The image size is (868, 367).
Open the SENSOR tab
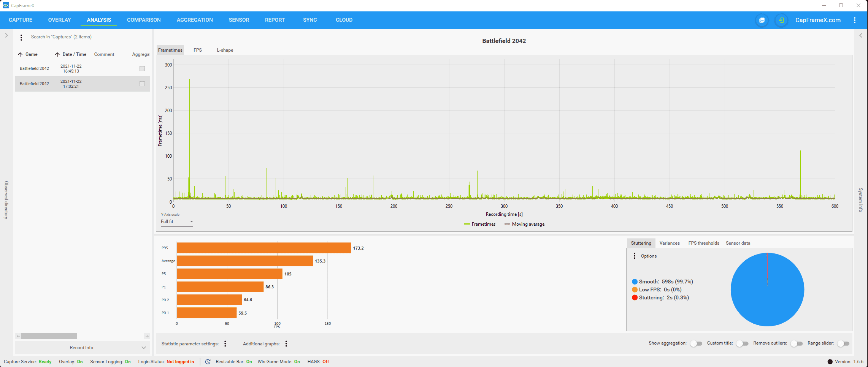239,20
